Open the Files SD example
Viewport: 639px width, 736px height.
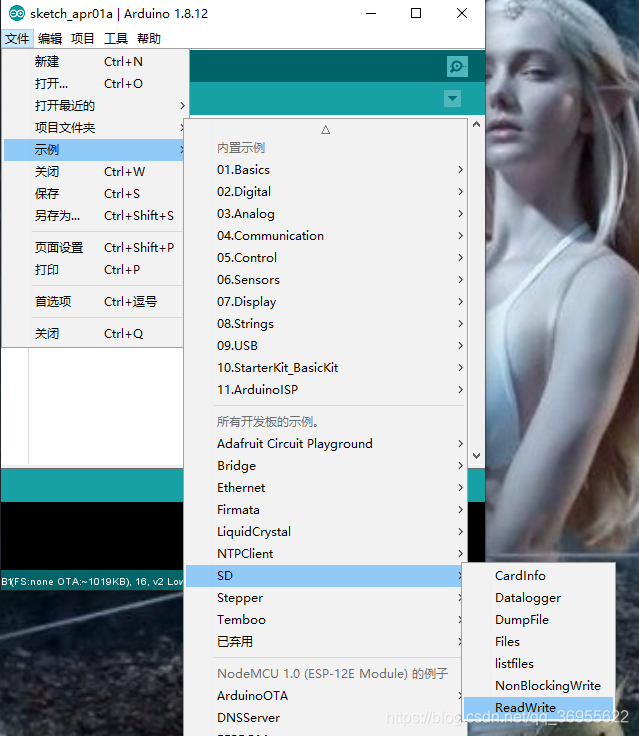pos(539,642)
